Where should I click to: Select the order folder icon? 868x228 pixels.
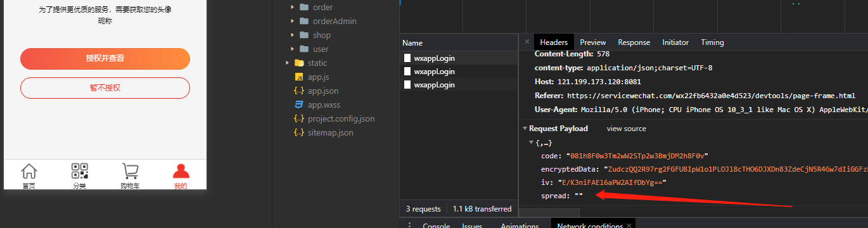tap(303, 7)
